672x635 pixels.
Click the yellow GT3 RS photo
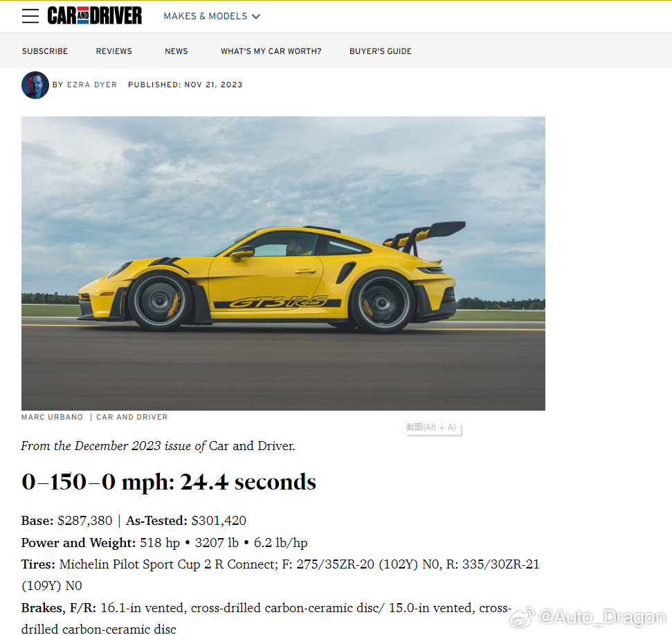283,263
